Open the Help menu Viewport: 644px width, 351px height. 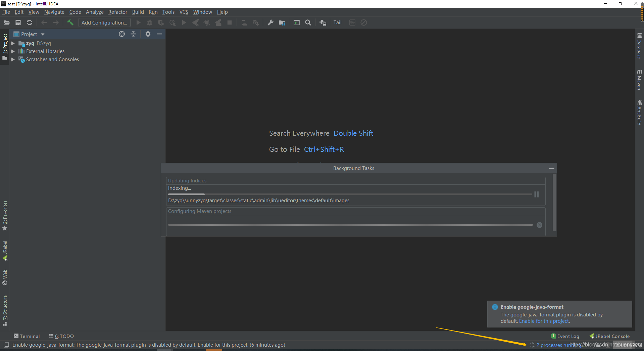point(222,12)
